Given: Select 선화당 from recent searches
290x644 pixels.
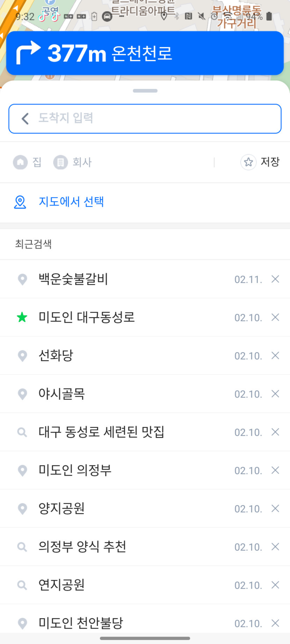Looking at the screenshot, I should pos(56,356).
